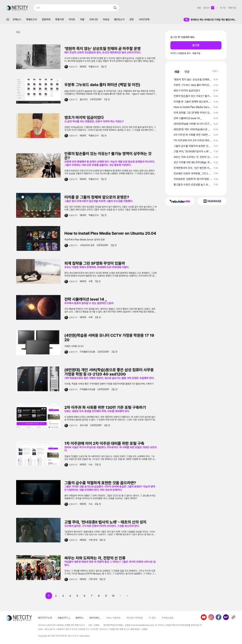Click the purple SIR icon in footer
Image resolution: width=242 pixels, height=644 pixels.
click(x=226, y=617)
